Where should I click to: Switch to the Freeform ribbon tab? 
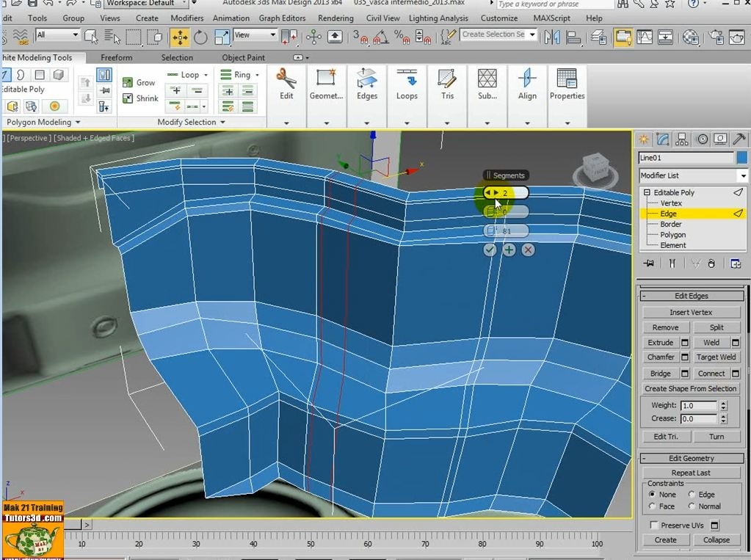115,57
